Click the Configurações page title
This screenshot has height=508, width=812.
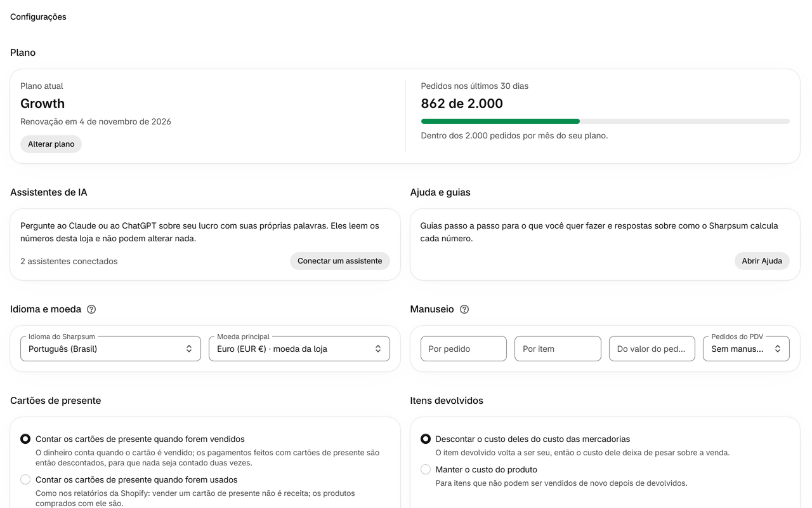[38, 17]
